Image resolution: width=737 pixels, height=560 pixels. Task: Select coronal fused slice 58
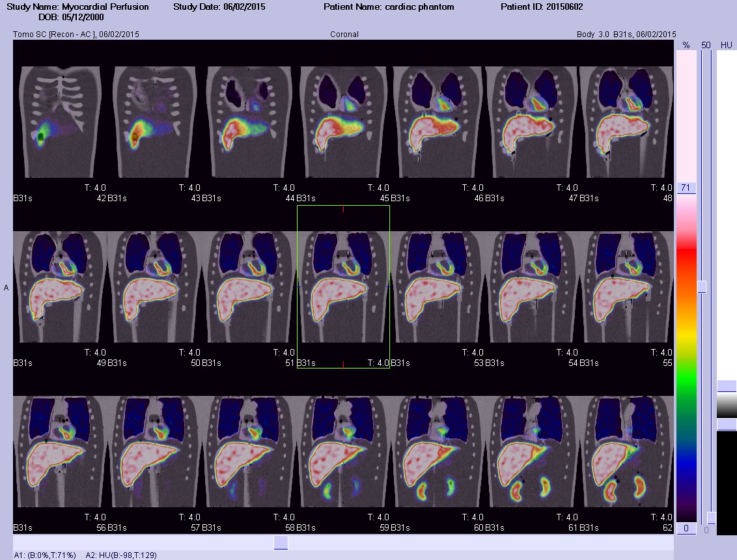[249, 452]
